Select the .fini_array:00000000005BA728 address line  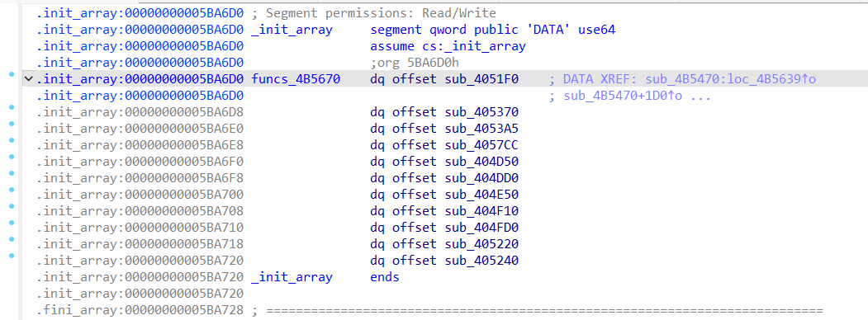pos(140,309)
